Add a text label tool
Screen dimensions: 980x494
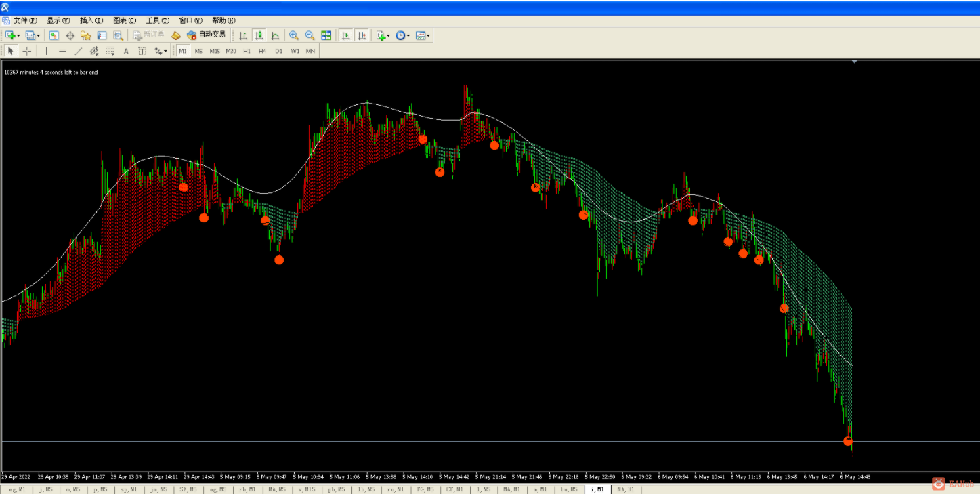tap(126, 51)
